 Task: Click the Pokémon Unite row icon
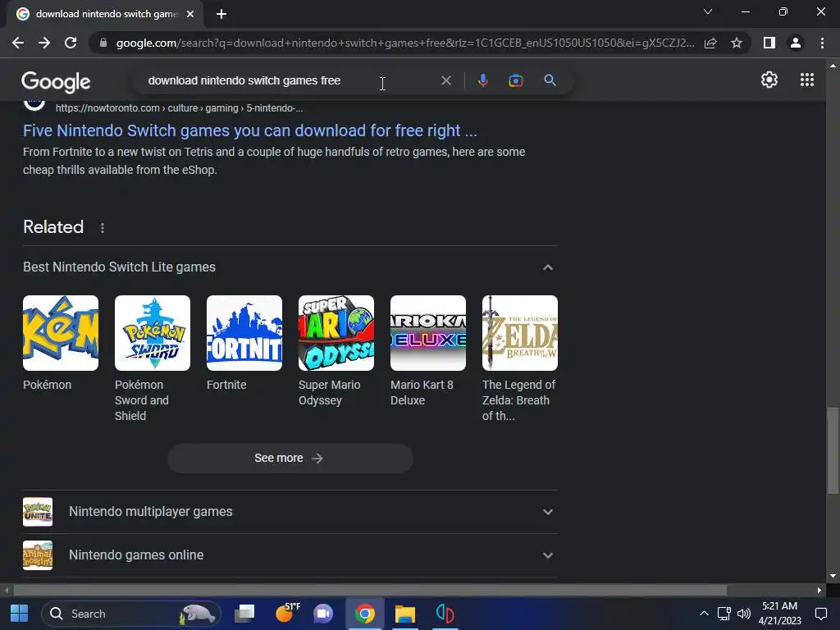click(38, 512)
